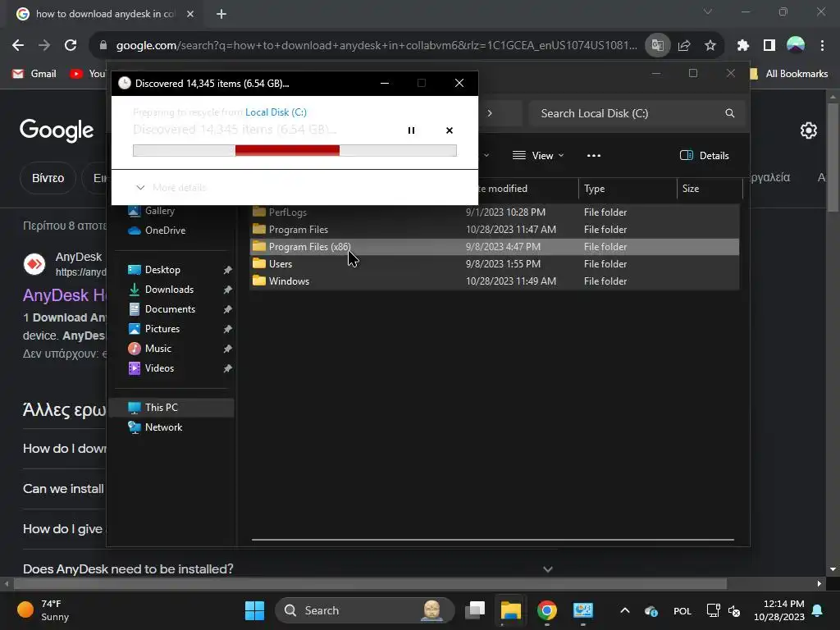Pause the recycle operation in progress dialog

(411, 130)
